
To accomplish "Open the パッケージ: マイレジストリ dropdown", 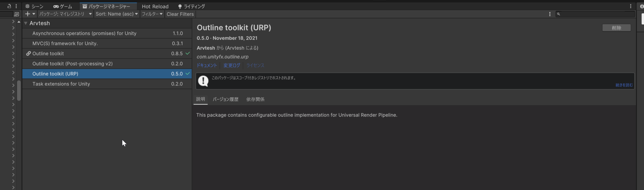I will (x=65, y=14).
